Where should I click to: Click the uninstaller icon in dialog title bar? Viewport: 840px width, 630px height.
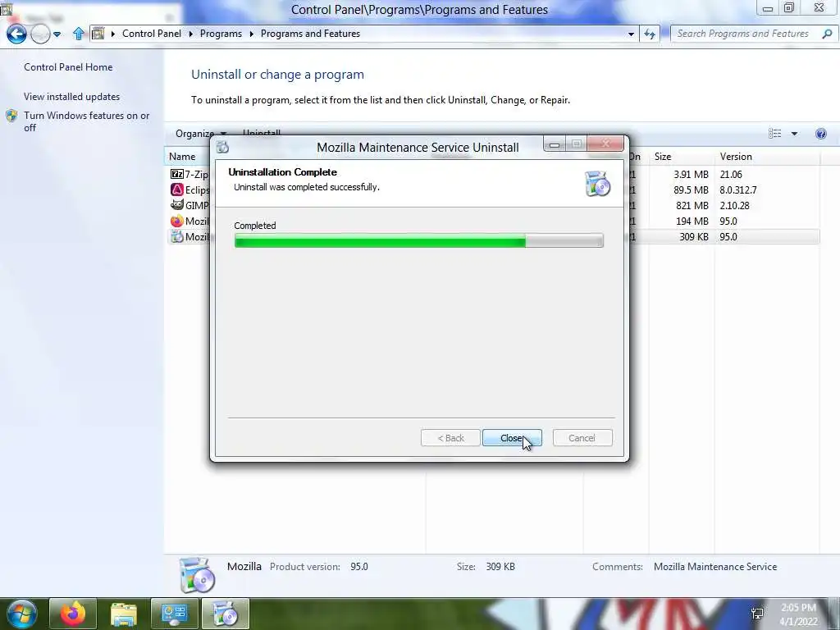point(223,148)
